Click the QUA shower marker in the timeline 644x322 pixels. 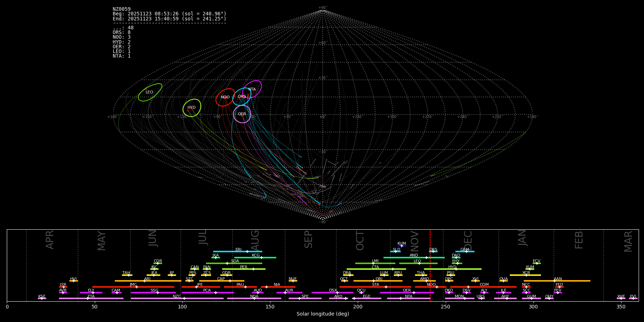(x=503, y=281)
